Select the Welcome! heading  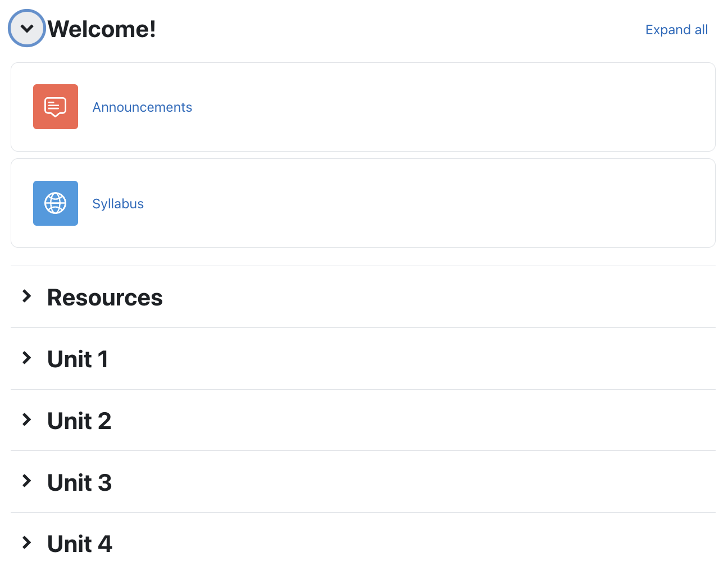click(101, 29)
